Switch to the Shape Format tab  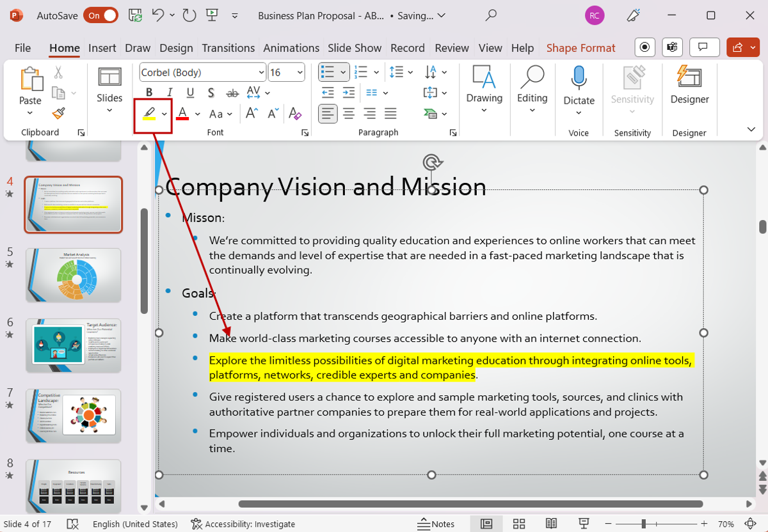580,47
